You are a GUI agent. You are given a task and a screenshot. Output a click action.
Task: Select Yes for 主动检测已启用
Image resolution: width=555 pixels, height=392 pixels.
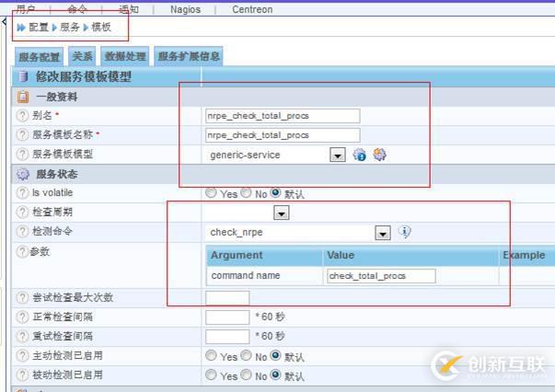click(211, 355)
